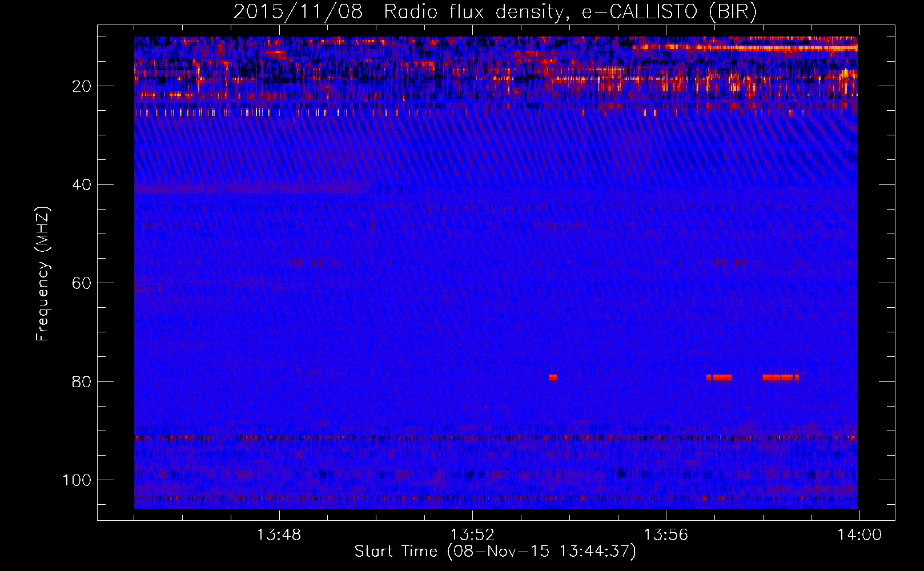The image size is (924, 571).
Task: Select the 'Frequency (MHZ)' axis label
Action: [43, 274]
